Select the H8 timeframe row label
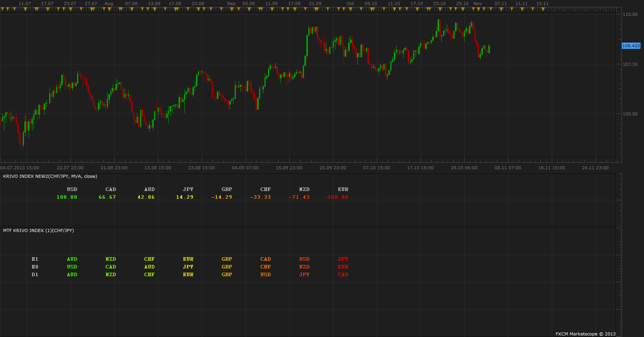Image resolution: width=644 pixels, height=337 pixels. 35,267
